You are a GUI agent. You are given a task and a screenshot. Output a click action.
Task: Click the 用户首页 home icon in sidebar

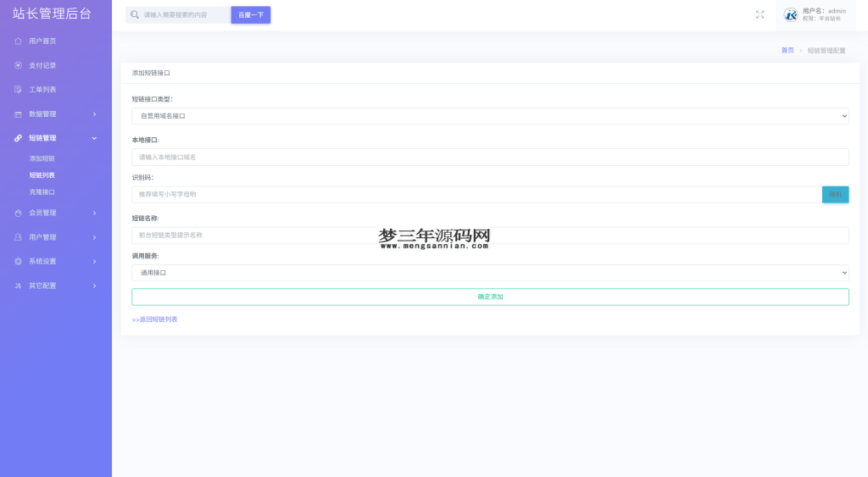[18, 41]
